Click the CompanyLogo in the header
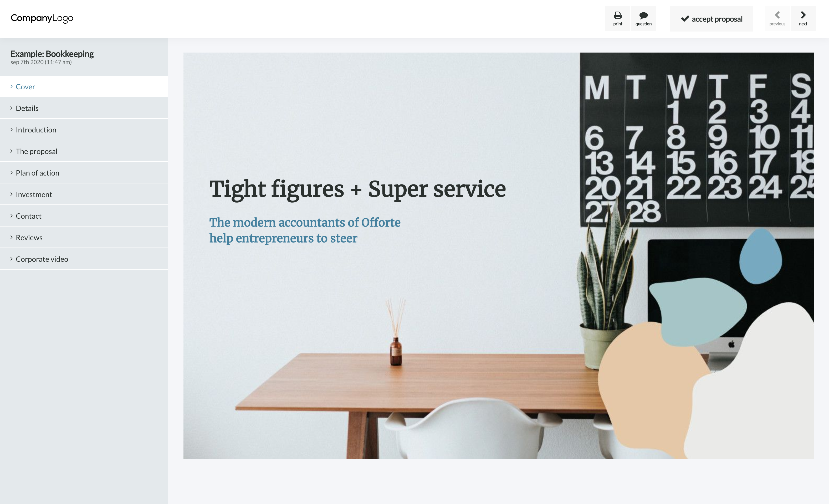This screenshot has width=829, height=504. [x=42, y=18]
